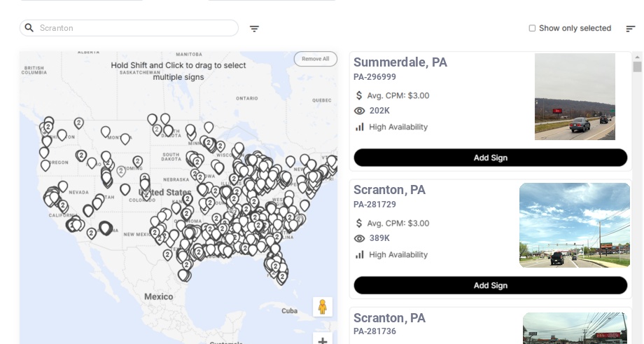Click the search magnifier icon
Image resolution: width=644 pixels, height=344 pixels.
pyautogui.click(x=29, y=28)
